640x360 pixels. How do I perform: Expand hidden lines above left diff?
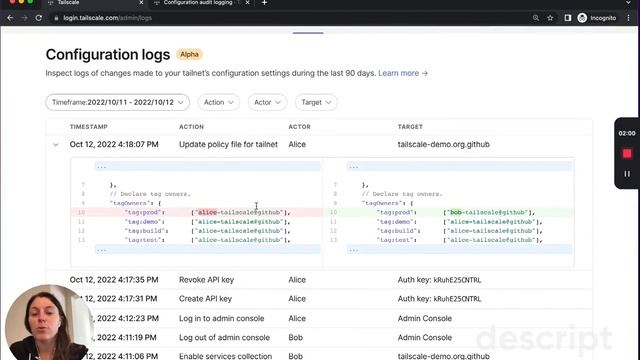[x=207, y=167]
